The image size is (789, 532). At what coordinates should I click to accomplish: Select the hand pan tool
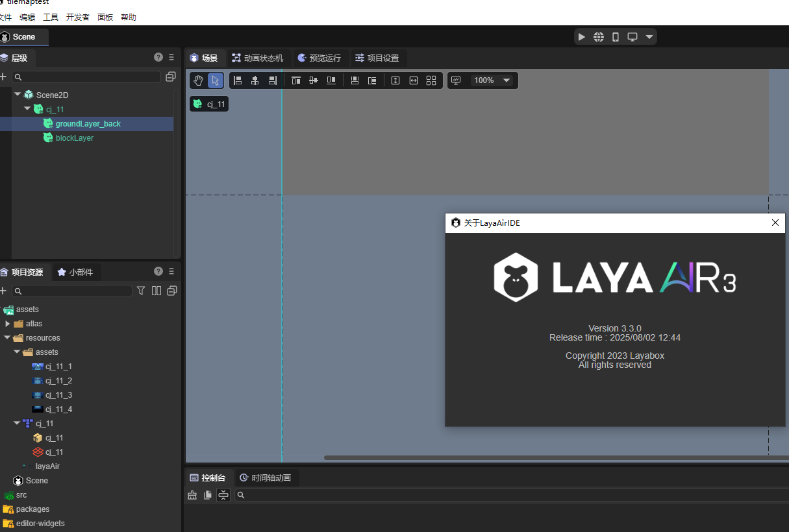click(x=199, y=80)
